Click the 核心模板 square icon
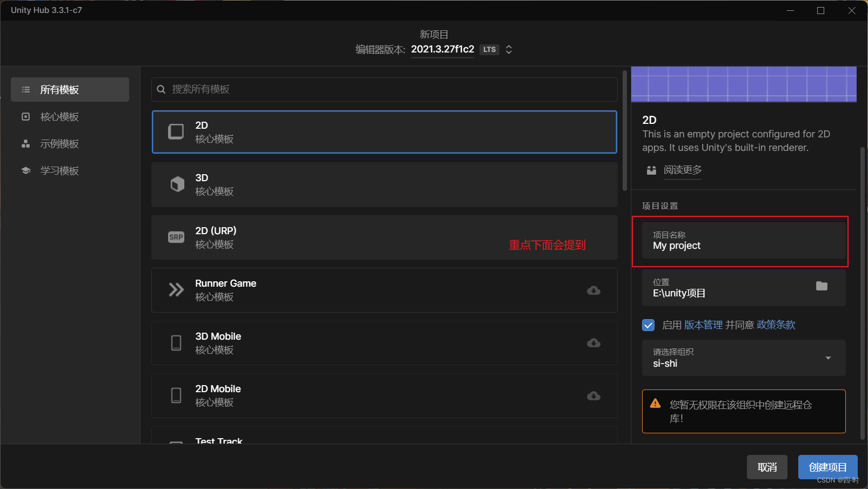This screenshot has width=868, height=489. click(x=25, y=116)
